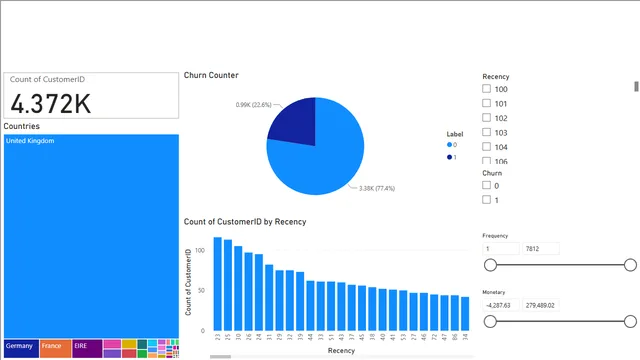
Task: Select the last visible bar, Recency 34
Action: [x=465, y=314]
